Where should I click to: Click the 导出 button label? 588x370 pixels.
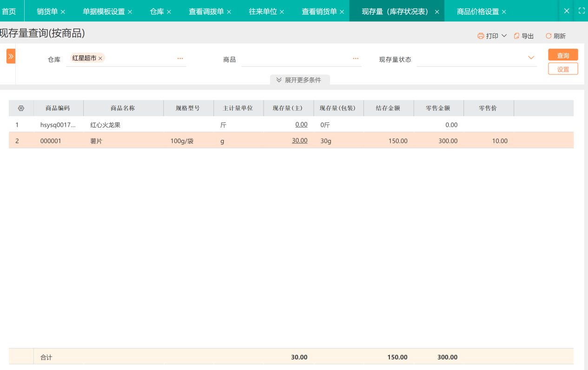tap(528, 36)
